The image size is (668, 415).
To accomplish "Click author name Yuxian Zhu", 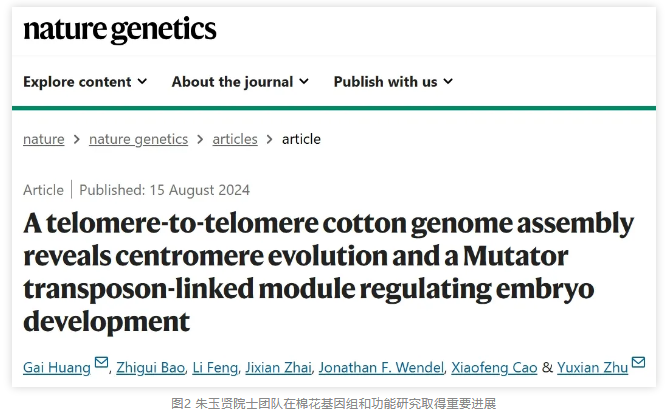I will (x=593, y=367).
